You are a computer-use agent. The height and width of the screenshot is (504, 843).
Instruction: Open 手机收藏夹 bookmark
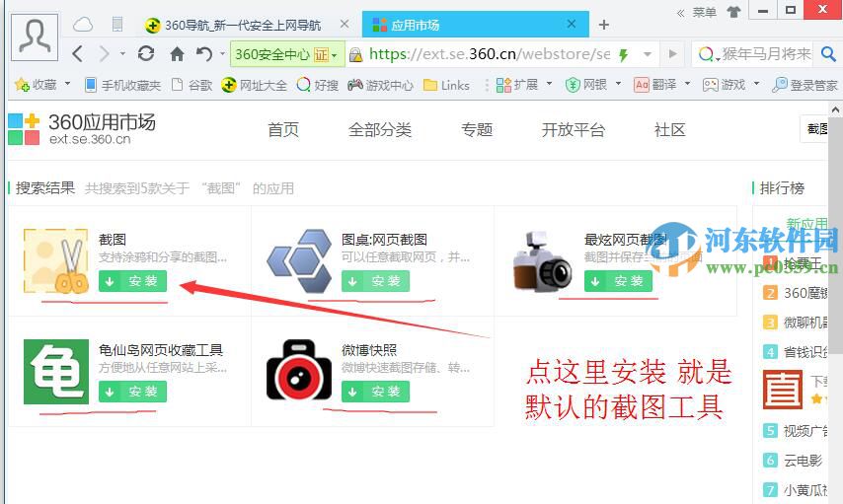123,85
